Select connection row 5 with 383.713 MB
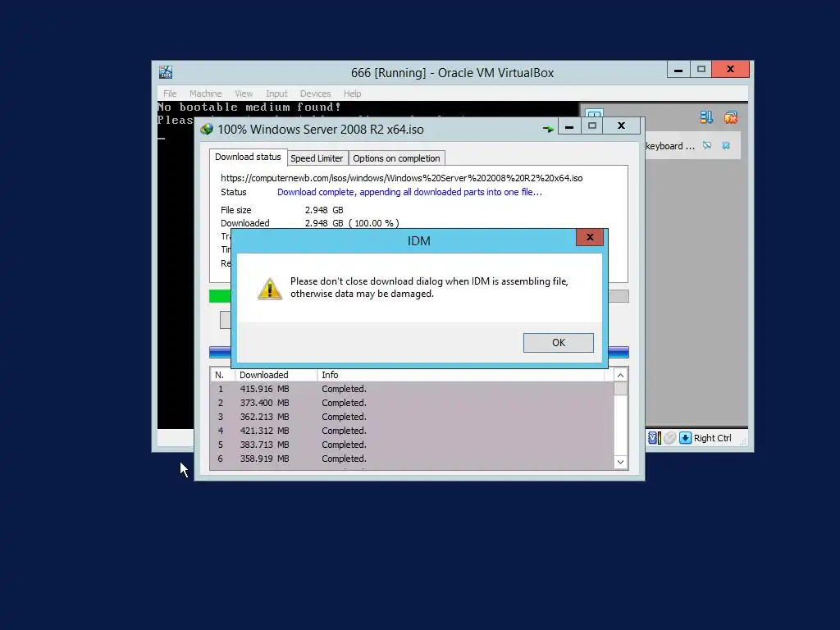The height and width of the screenshot is (630, 840). (412, 445)
